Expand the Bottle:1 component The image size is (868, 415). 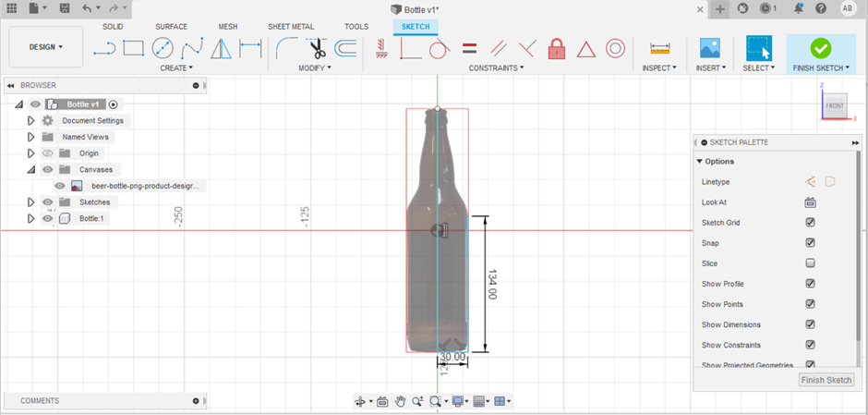coord(31,218)
